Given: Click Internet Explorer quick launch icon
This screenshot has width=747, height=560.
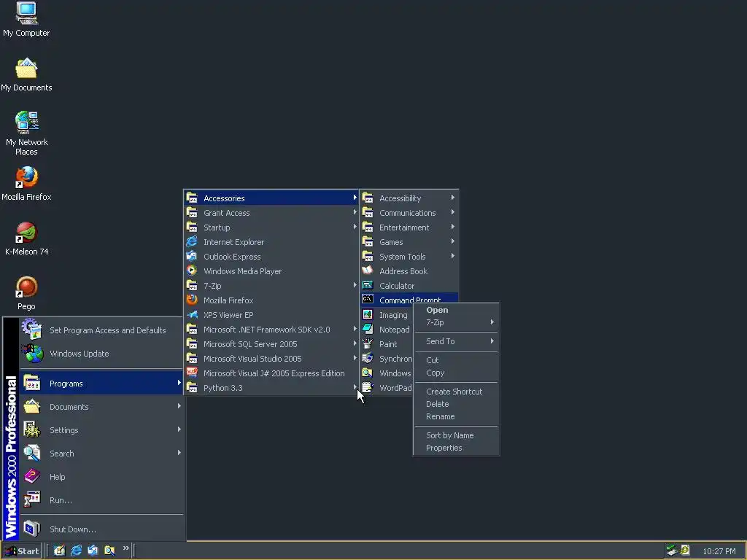Looking at the screenshot, I should click(76, 551).
